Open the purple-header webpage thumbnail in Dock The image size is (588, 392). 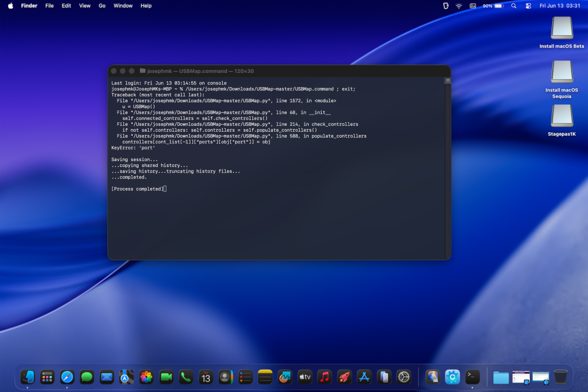[521, 378]
